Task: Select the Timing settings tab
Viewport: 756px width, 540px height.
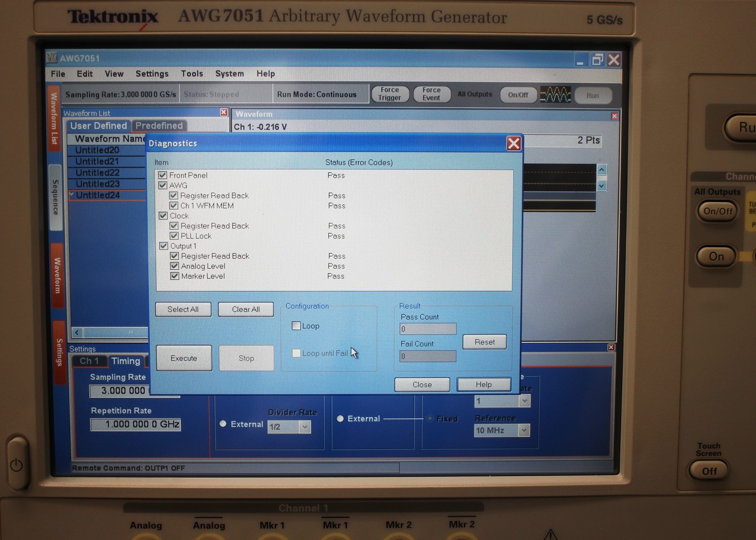Action: tap(126, 361)
